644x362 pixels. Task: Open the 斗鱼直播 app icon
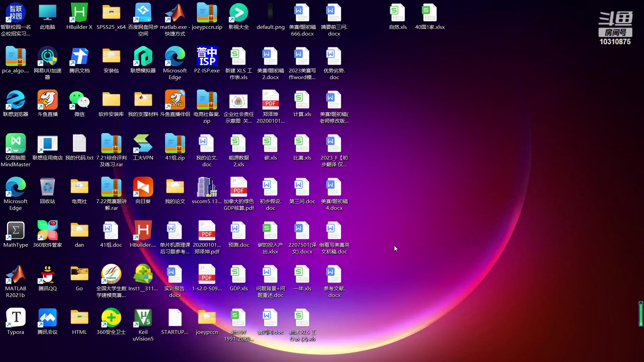click(x=47, y=103)
